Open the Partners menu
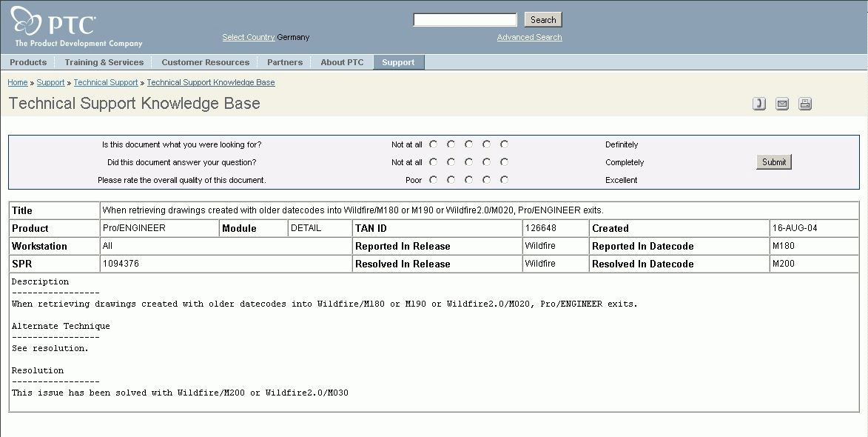This screenshot has height=437, width=868. 285,62
